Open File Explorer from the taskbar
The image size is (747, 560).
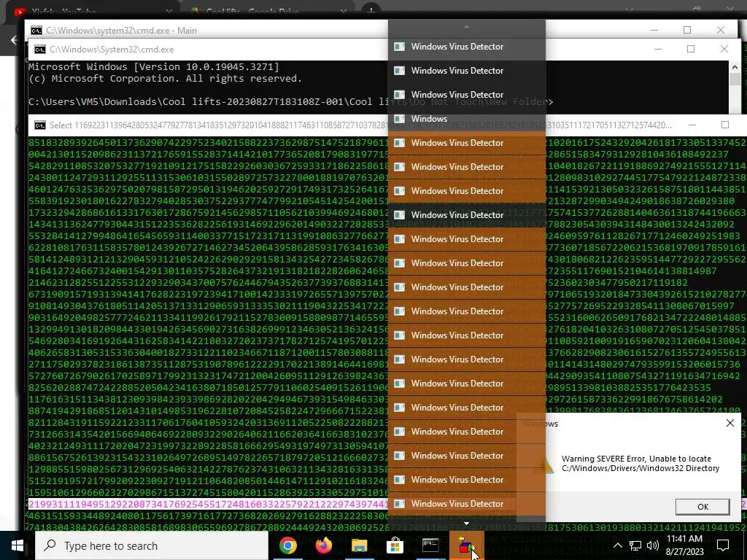point(360,545)
